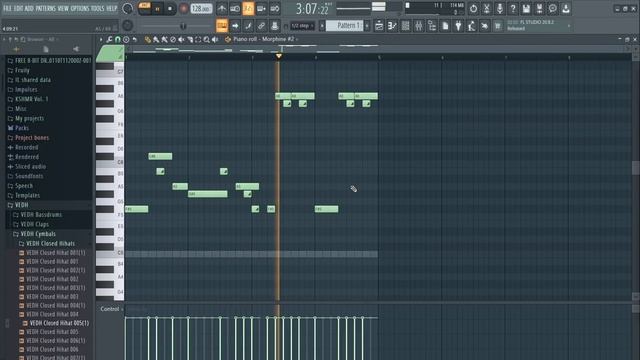Viewport: 640px width, 360px height.
Task: Open the Playlist view icon
Action: pos(379,26)
